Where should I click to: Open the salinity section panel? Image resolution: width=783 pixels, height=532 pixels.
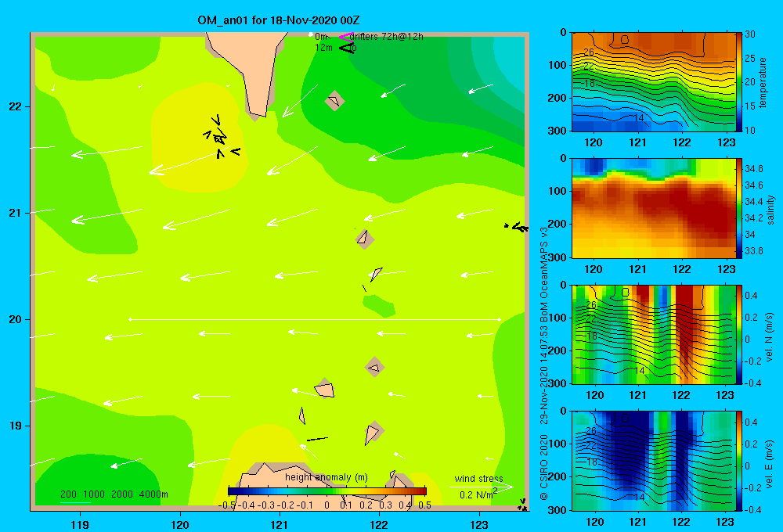point(654,208)
